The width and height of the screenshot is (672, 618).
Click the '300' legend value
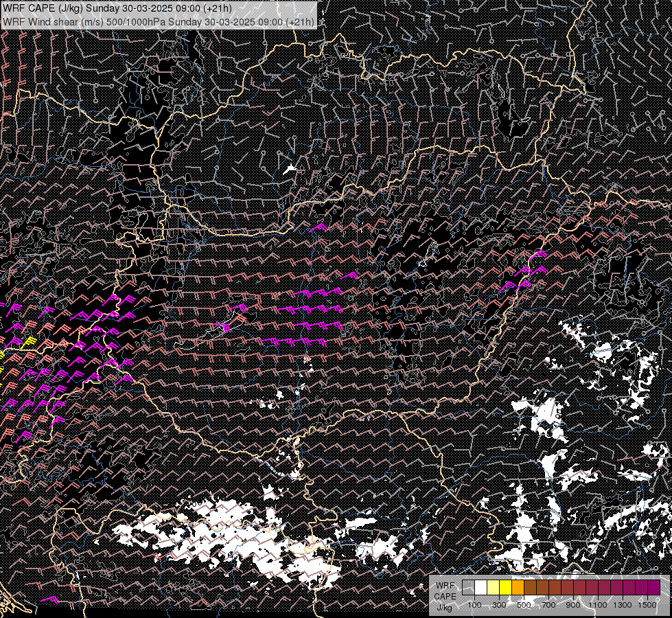coord(499,605)
